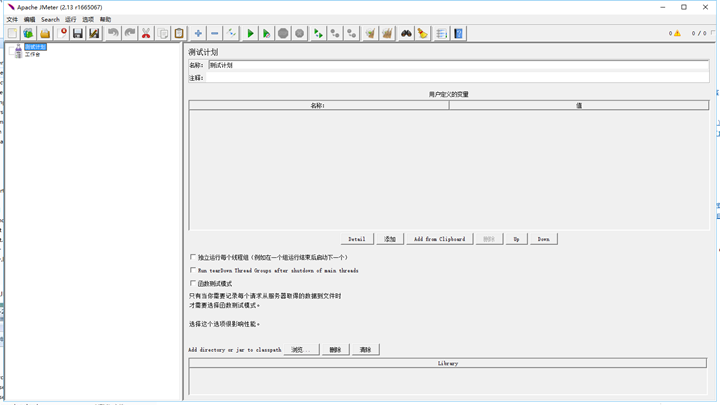Click Start no pauses icon
This screenshot has width=720, height=405.
point(266,34)
